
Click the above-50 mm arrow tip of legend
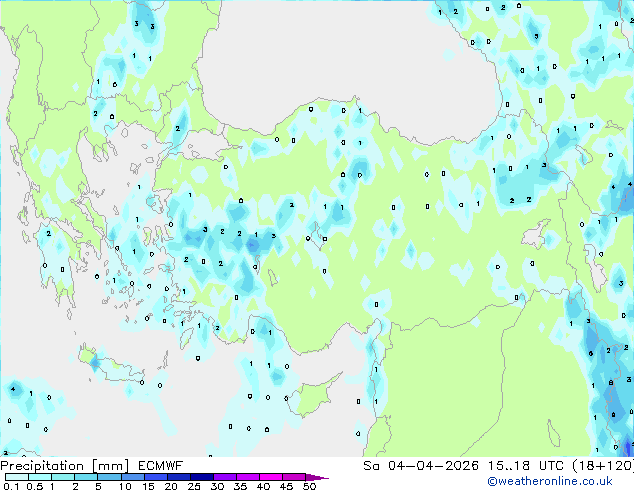[x=317, y=477]
